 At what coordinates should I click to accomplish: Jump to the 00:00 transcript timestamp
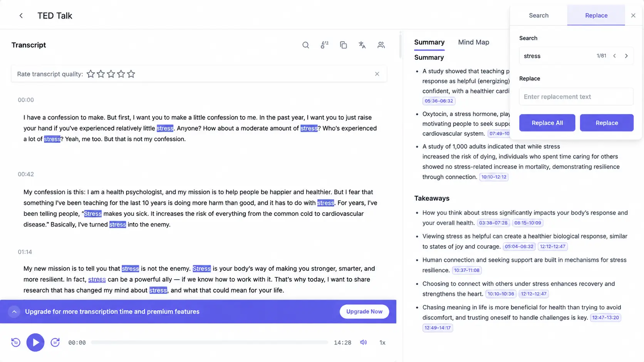pos(26,100)
